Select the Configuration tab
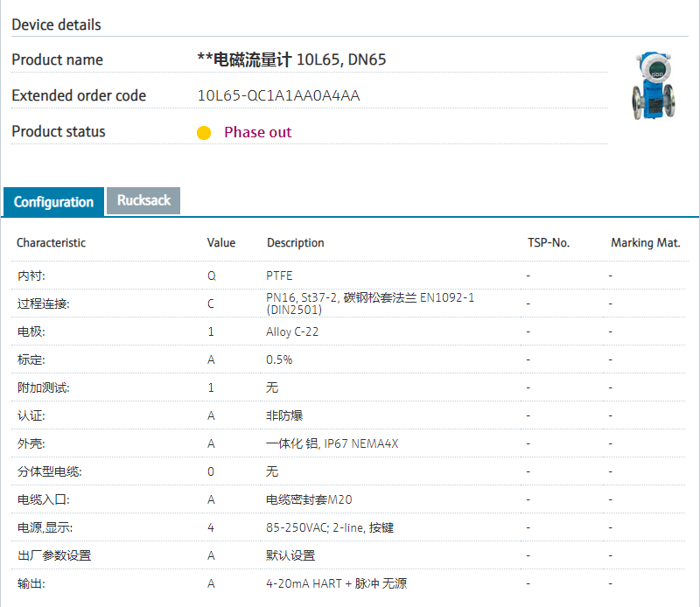 tap(53, 202)
